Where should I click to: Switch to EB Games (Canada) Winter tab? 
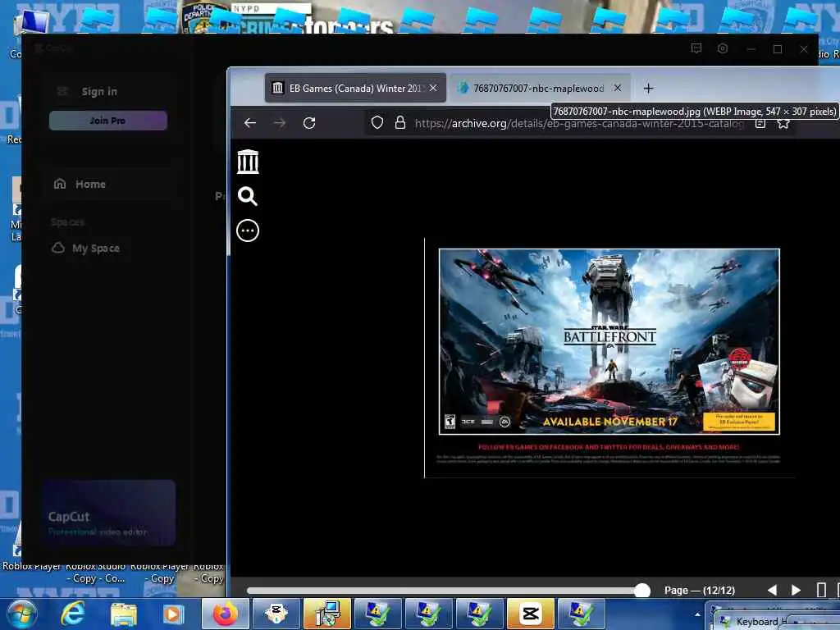pos(354,88)
